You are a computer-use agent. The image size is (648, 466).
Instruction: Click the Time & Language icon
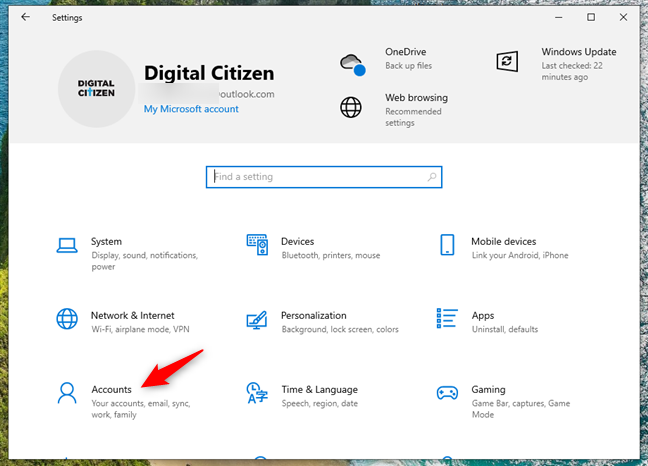tap(257, 393)
